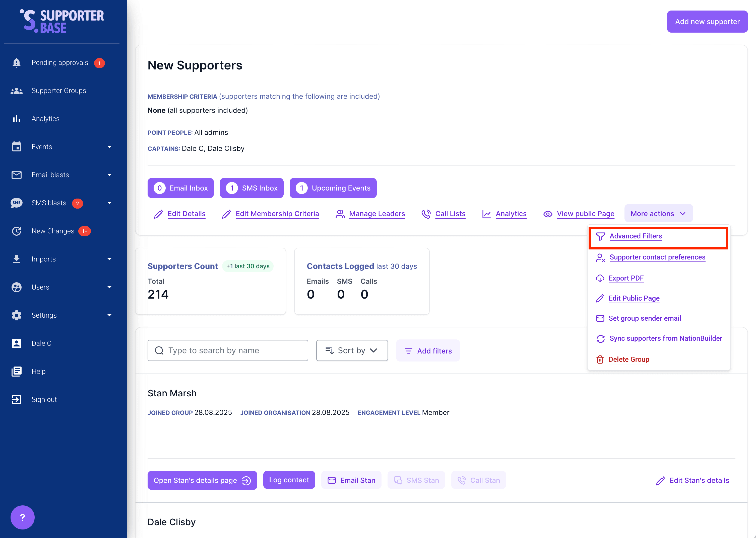Open the Sort by dropdown

coord(351,350)
